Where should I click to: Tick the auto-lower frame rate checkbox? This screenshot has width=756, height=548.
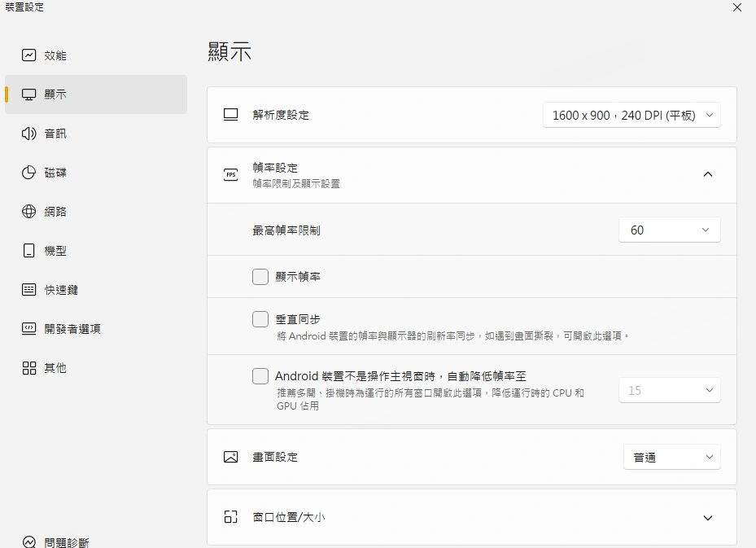point(260,376)
